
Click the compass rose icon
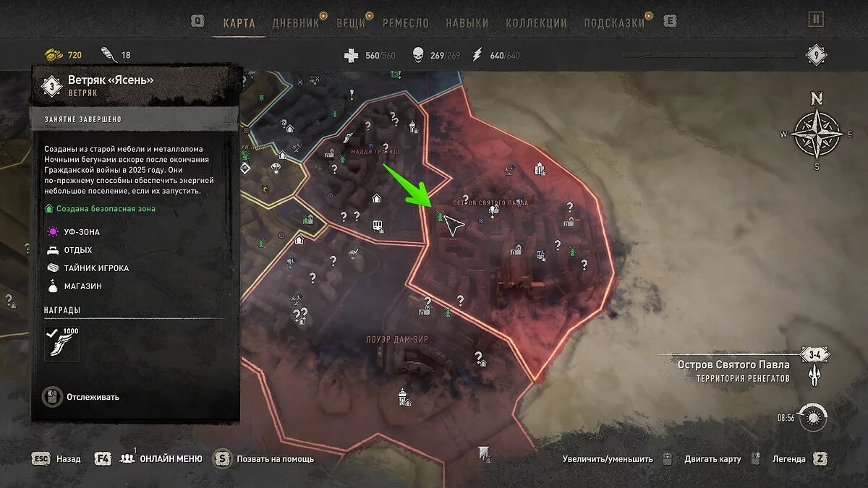click(x=817, y=134)
